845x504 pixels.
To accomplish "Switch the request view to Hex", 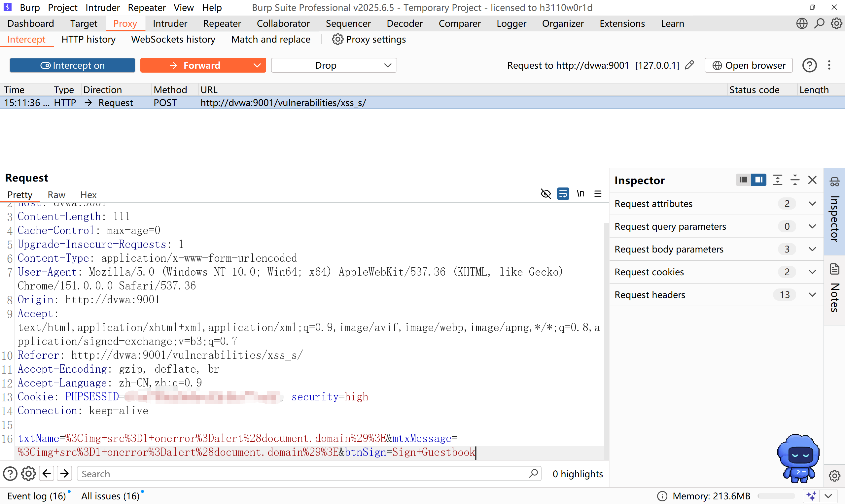I will 88,195.
